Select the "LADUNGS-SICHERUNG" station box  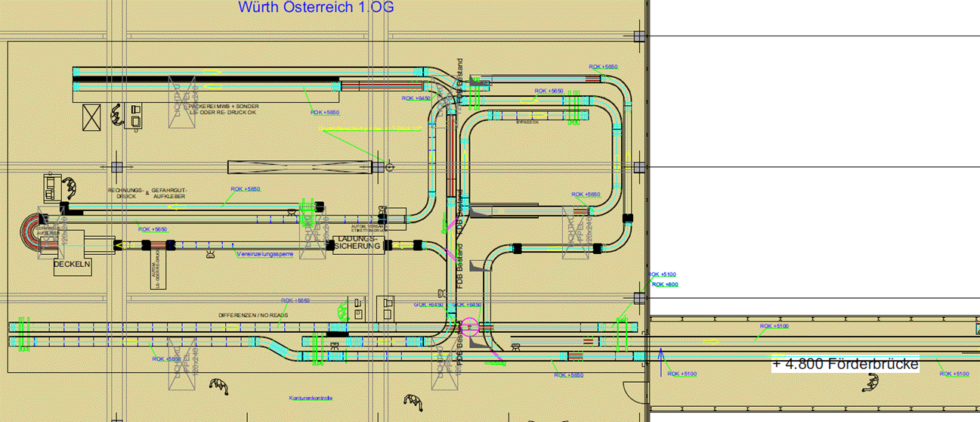(359, 244)
